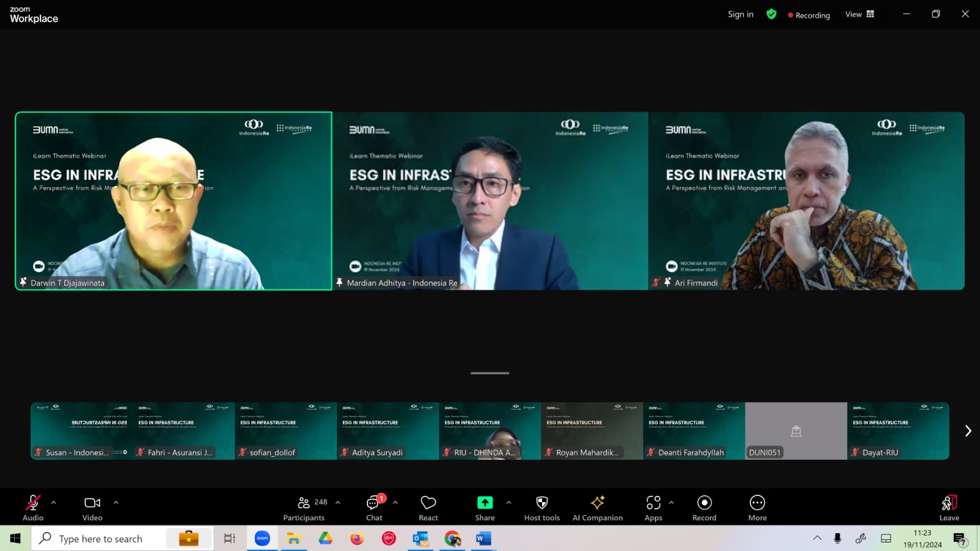Show next participants with right arrow
This screenshot has height=551, width=980.
tap(968, 431)
